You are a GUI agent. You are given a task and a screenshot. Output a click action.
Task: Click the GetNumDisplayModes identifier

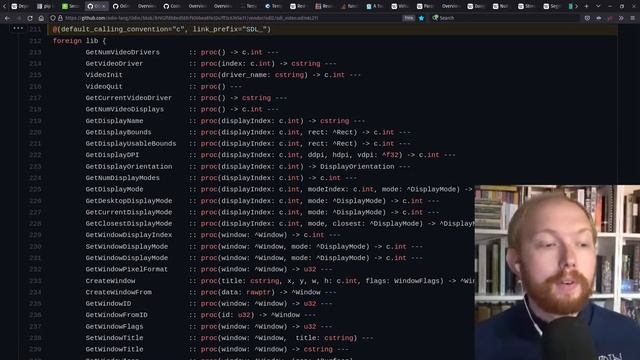pyautogui.click(x=122, y=178)
